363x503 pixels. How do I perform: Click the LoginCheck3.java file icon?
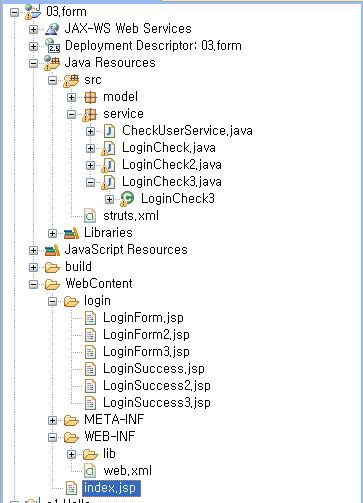coord(109,182)
